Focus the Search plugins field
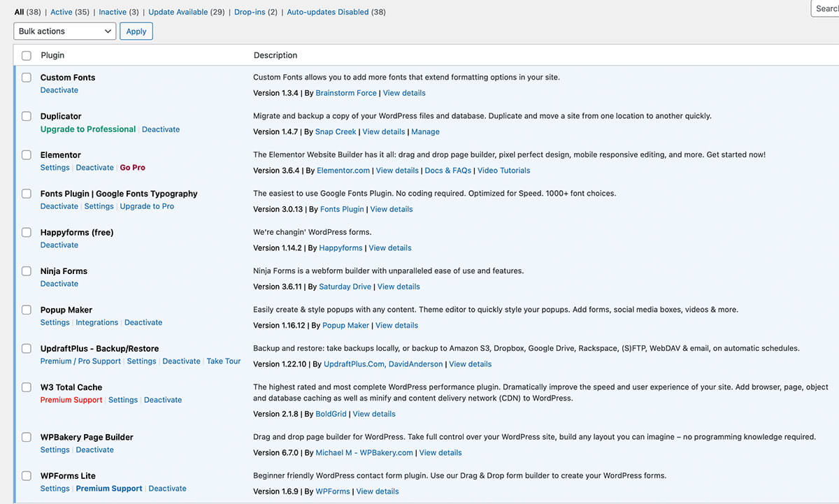The image size is (839, 504). point(825,8)
